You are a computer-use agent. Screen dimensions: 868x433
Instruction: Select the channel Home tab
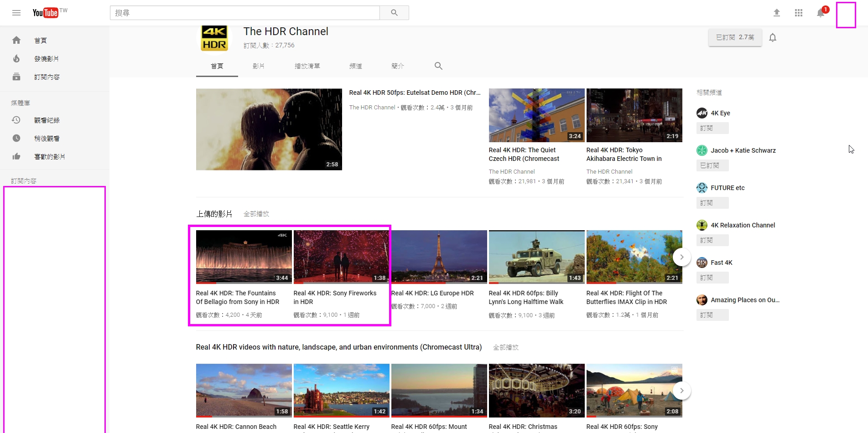[217, 66]
